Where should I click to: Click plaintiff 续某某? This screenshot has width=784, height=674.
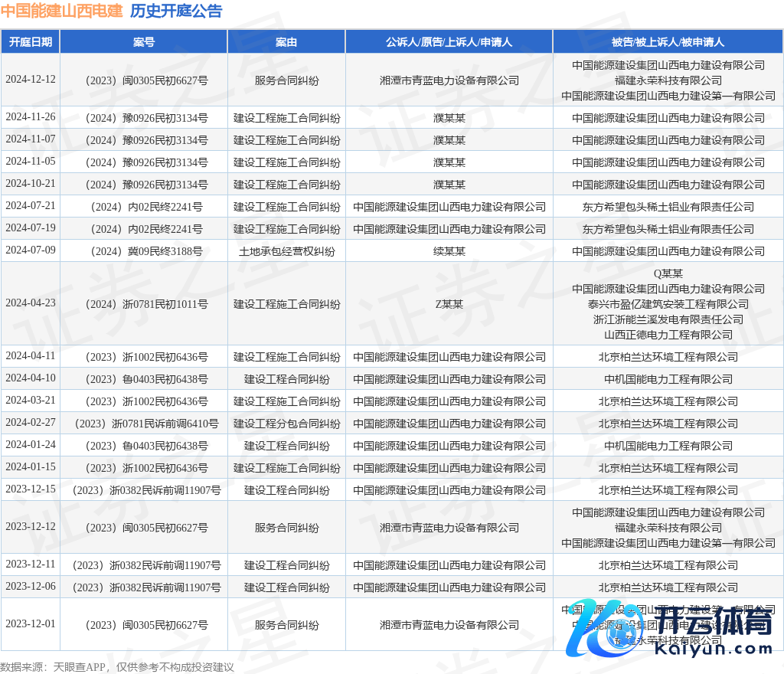[x=449, y=251]
